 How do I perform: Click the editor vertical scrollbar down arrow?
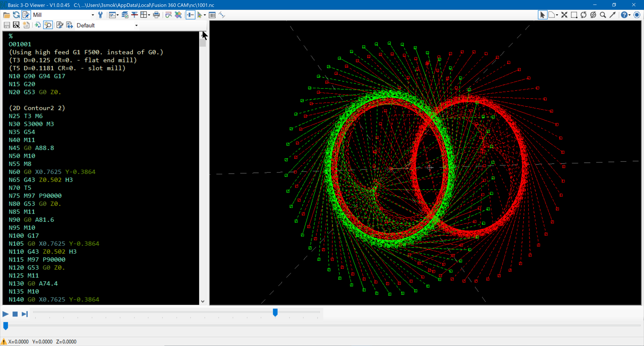pos(203,302)
